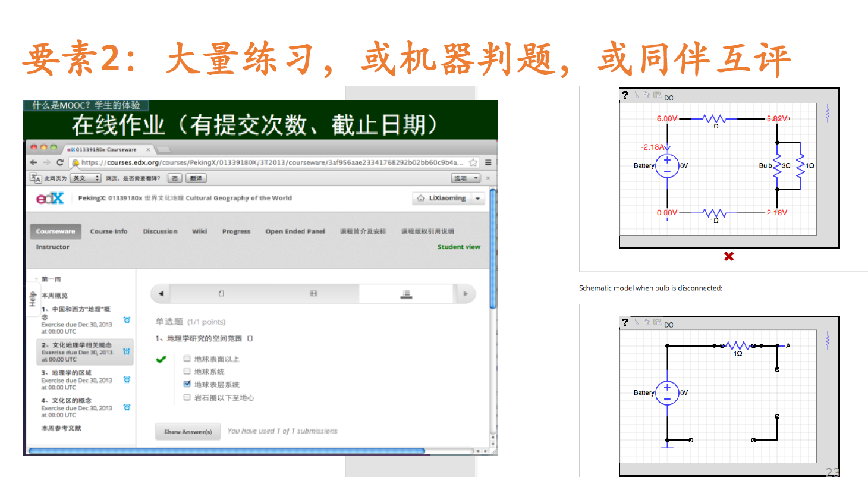This screenshot has width=868, height=490.
Task: Open the translate bar options dropdown
Action: pyautogui.click(x=466, y=178)
